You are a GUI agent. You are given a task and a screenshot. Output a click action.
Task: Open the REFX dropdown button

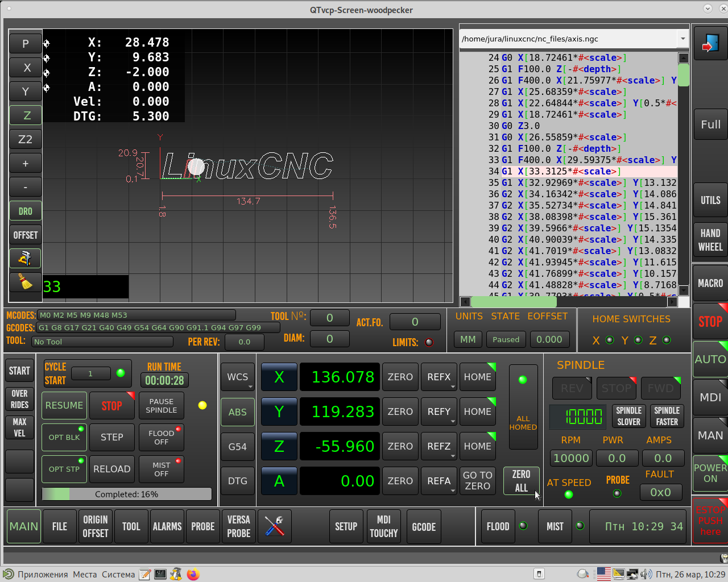(x=439, y=377)
